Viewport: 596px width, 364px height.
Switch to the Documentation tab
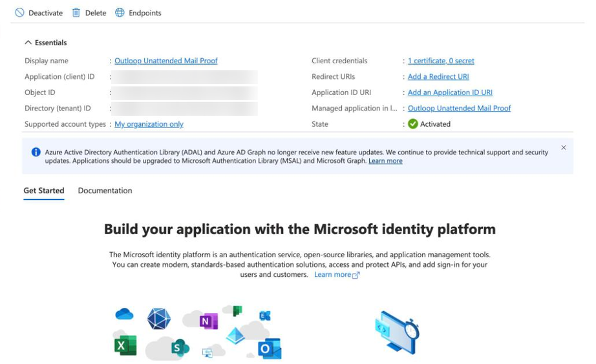(x=105, y=191)
